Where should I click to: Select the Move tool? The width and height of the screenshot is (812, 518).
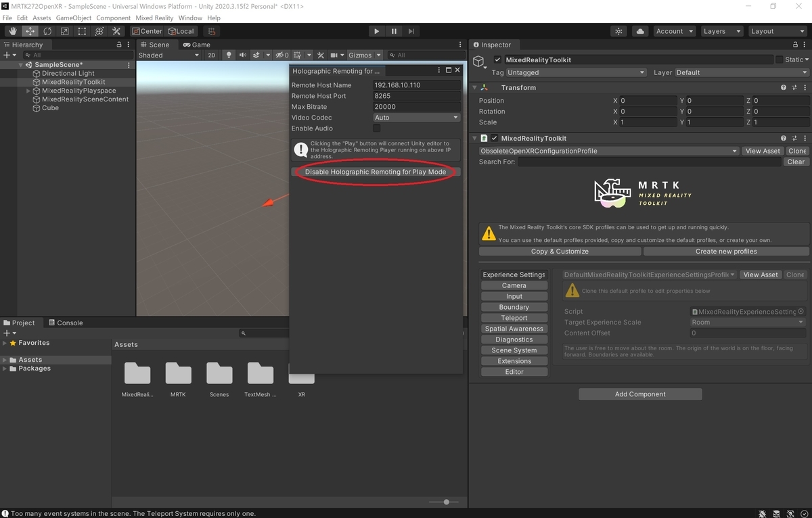pyautogui.click(x=30, y=31)
